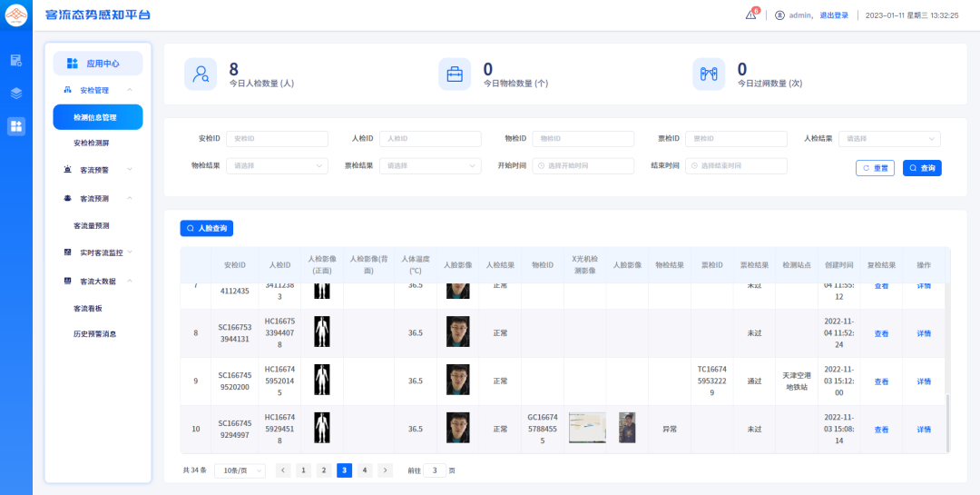Click the admin user avatar icon
Screen dimensions: 980x495
(x=779, y=15)
